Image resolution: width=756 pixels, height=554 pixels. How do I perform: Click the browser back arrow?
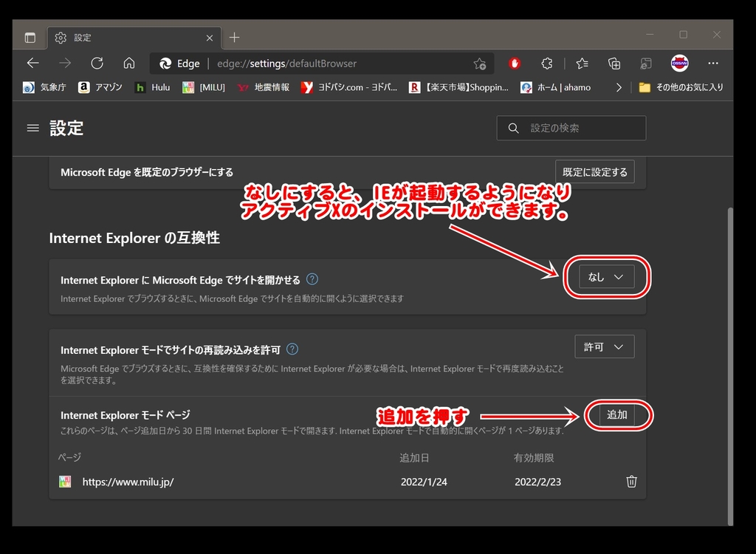pos(32,64)
